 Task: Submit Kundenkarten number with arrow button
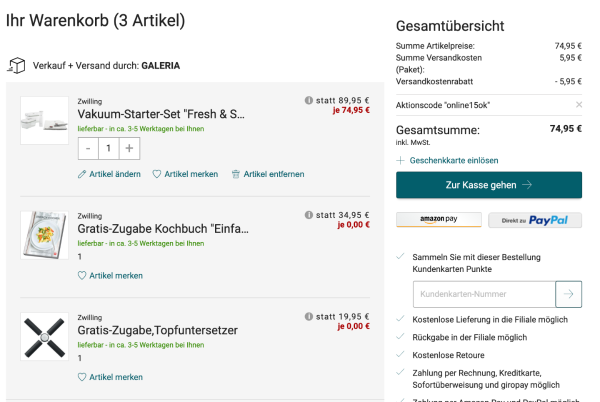coord(569,294)
